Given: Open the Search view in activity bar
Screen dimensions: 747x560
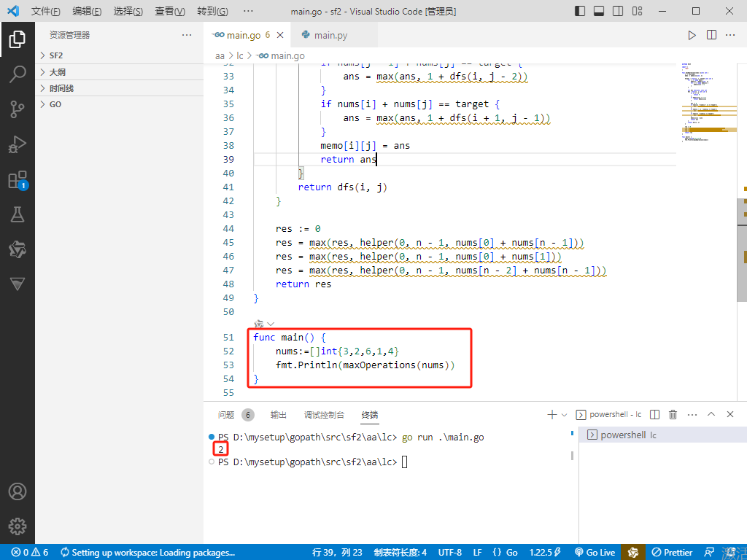Looking at the screenshot, I should (x=18, y=74).
